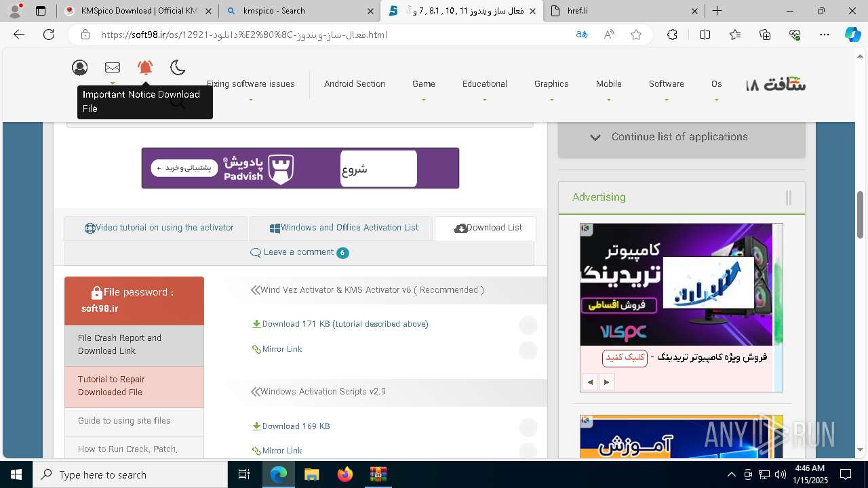Open the tab actions menu icon
Image resolution: width=868 pixels, height=488 pixels.
pyautogui.click(x=41, y=11)
